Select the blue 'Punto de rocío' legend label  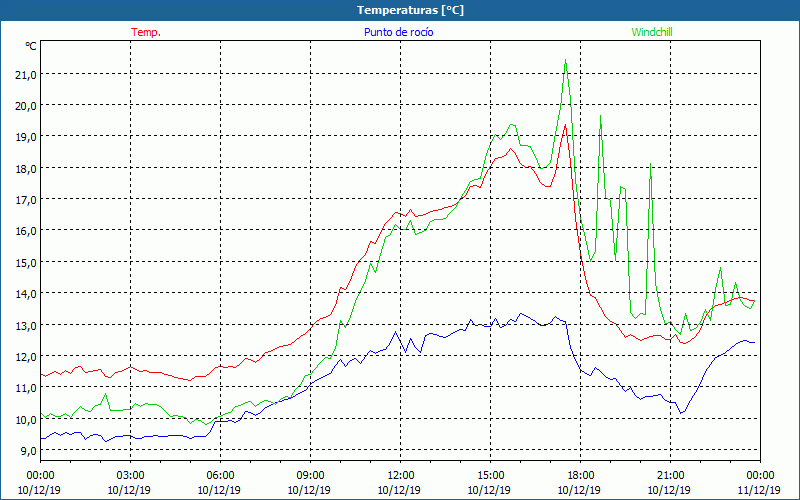(398, 32)
